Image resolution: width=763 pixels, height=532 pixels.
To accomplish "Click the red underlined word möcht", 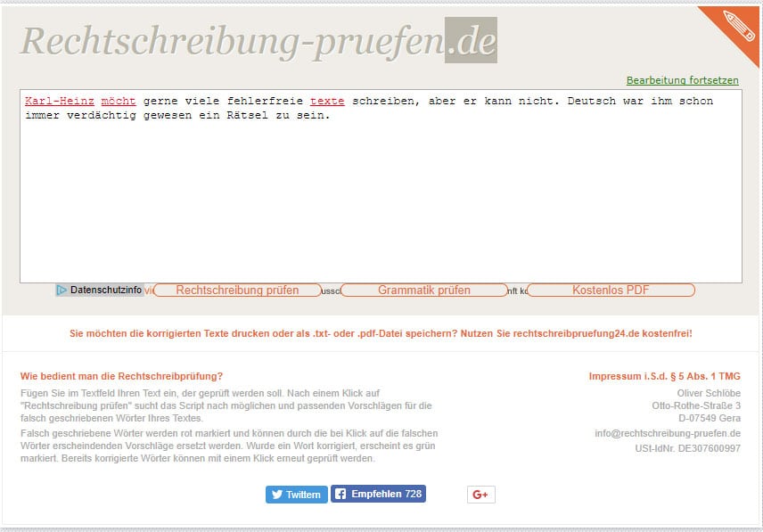I will 119,102.
